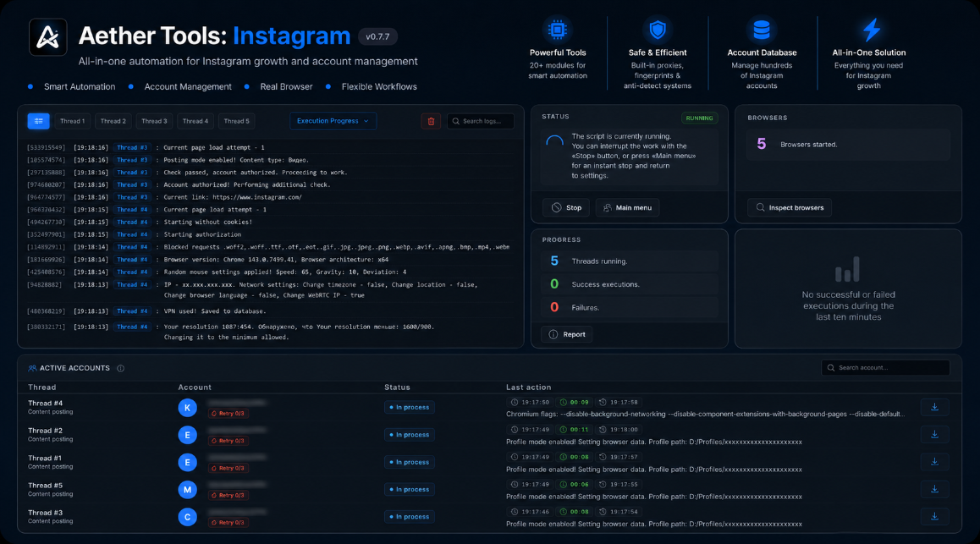
Task: Click 'VPN used! Saved to database.' log line
Action: pos(214,311)
